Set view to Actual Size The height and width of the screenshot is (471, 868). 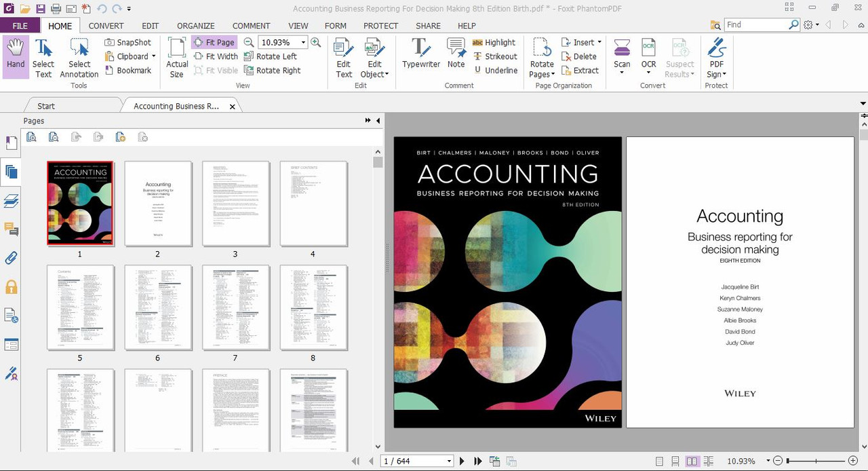pyautogui.click(x=177, y=57)
